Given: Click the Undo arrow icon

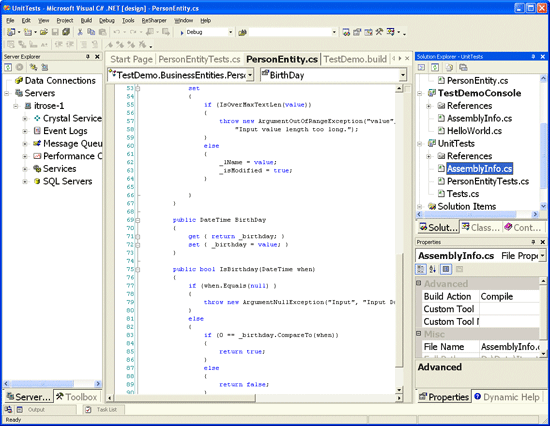Looking at the screenshot, I should click(x=117, y=32).
